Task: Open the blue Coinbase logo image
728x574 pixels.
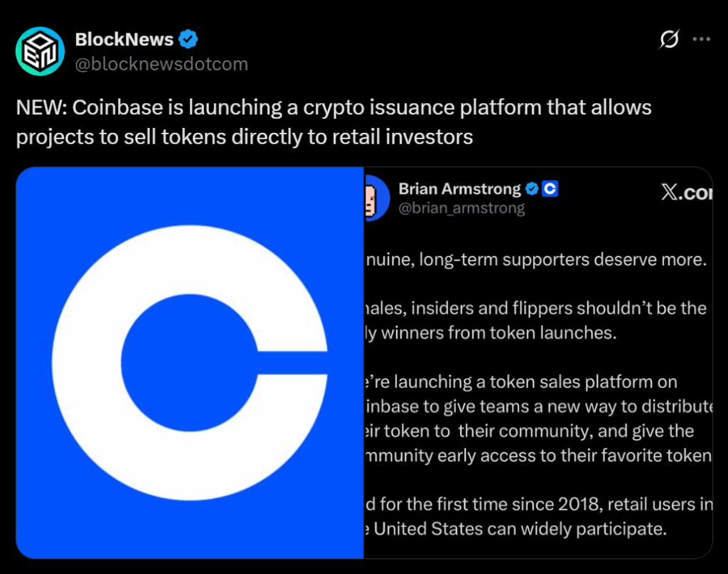Action: [190, 362]
